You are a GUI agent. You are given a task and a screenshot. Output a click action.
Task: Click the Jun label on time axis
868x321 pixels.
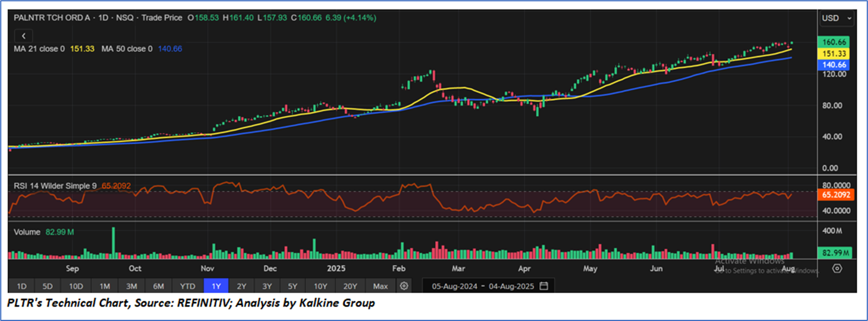pyautogui.click(x=655, y=269)
